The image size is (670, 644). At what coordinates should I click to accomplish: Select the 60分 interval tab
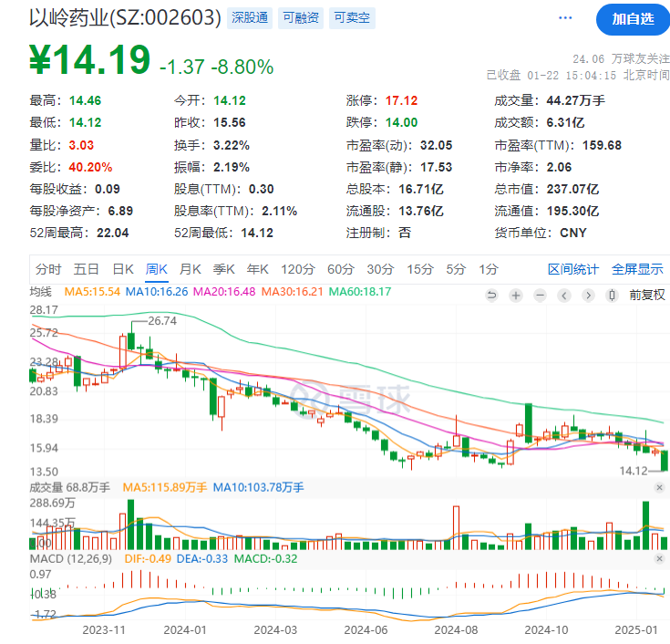tap(341, 269)
